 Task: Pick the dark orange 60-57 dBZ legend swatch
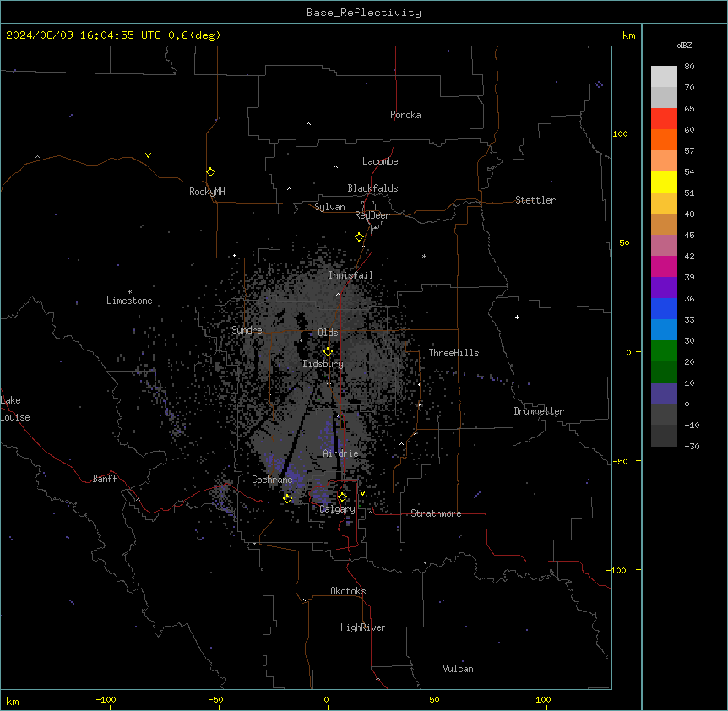664,139
